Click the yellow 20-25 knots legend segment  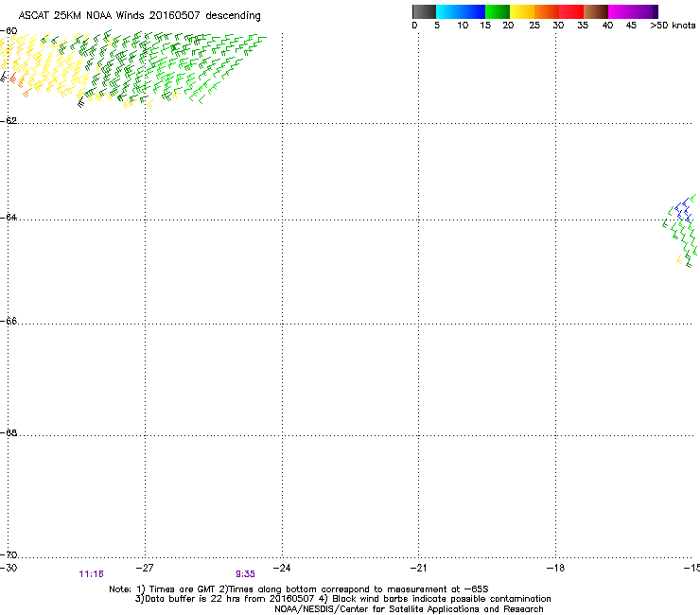(522, 11)
